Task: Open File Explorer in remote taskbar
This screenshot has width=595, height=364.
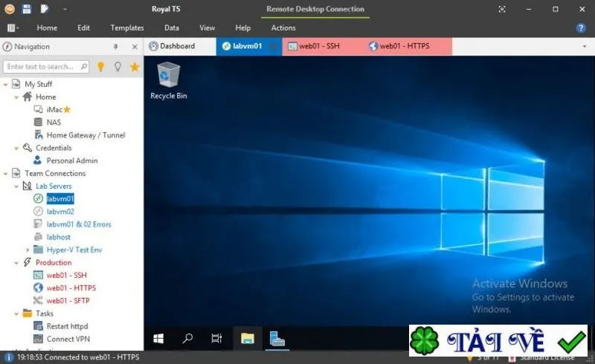Action: (247, 338)
